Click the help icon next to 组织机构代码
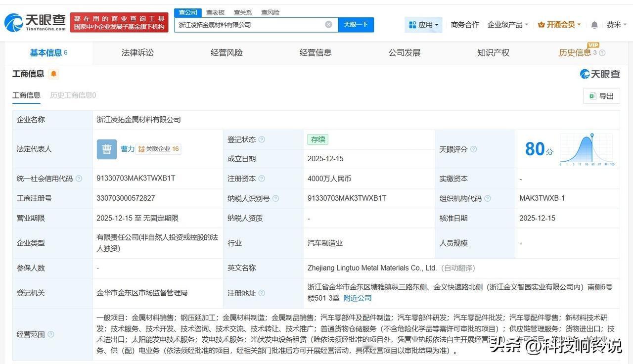633x364 pixels. [488, 198]
